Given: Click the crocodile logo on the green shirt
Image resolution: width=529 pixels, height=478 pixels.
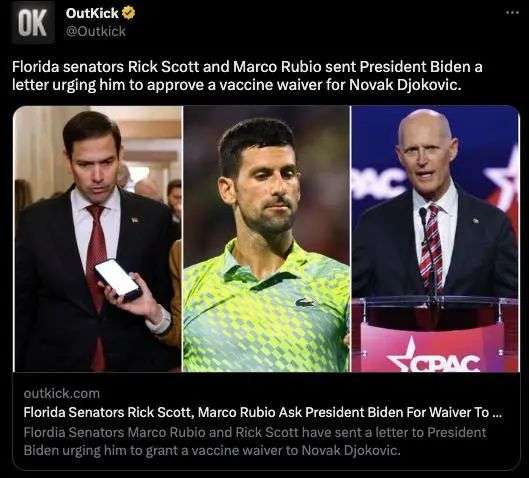Looking at the screenshot, I should point(305,303).
